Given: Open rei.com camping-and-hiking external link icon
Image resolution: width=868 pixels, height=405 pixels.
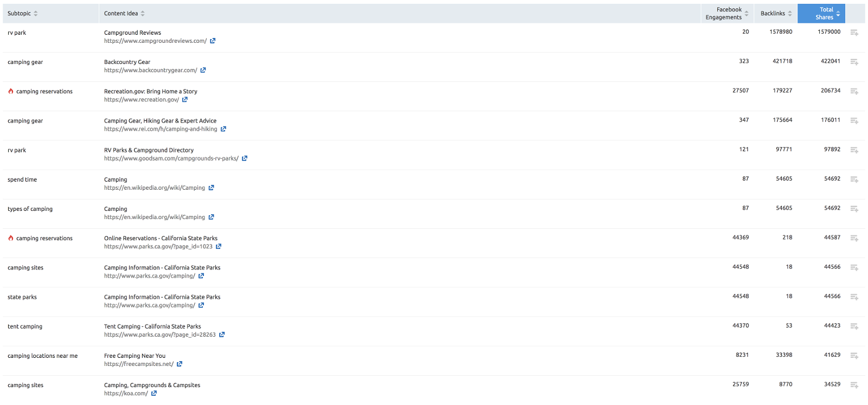Looking at the screenshot, I should 224,129.
